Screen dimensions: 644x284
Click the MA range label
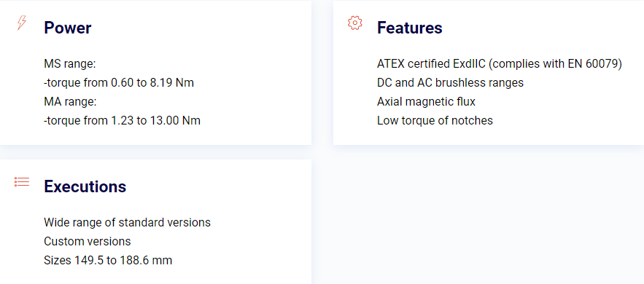pyautogui.click(x=70, y=102)
